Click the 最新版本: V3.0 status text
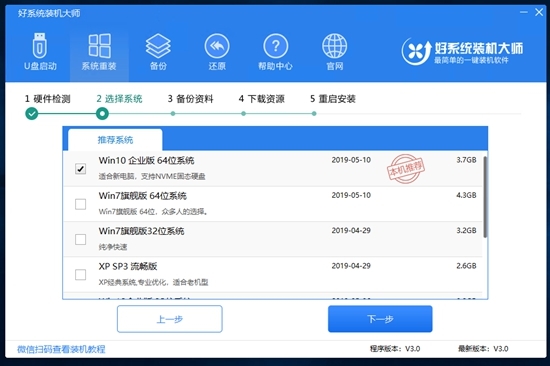550x366 pixels. coord(483,349)
